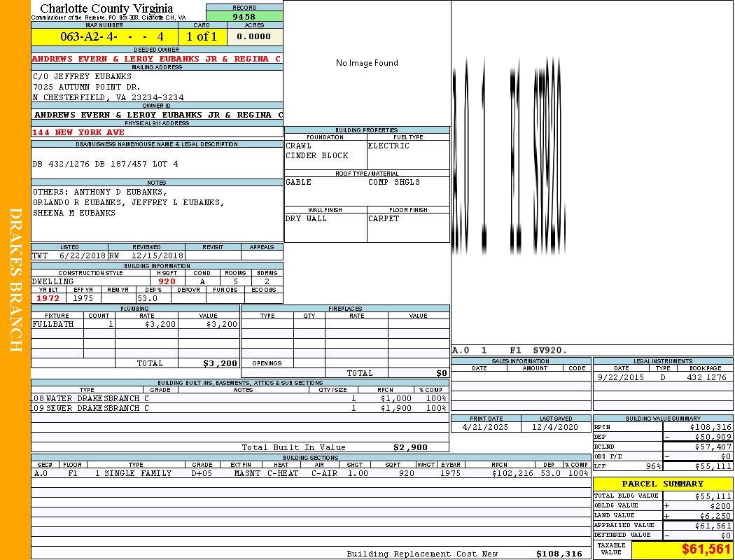Select roof material COMP SHGLS
Screen dimensions: 735x560
click(393, 182)
